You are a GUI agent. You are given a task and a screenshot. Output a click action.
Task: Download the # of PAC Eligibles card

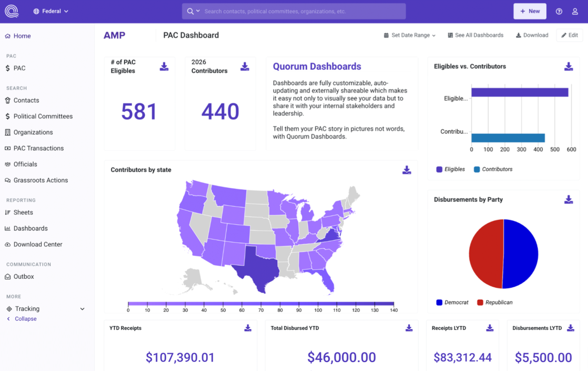(164, 67)
